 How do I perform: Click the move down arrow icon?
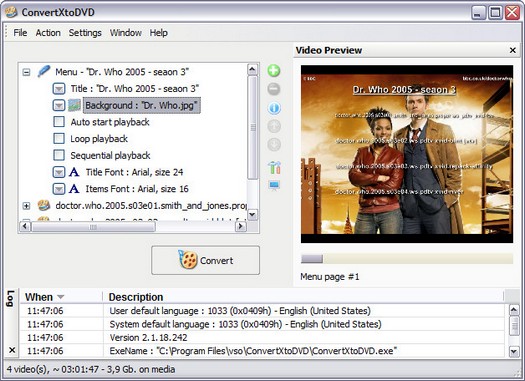(x=274, y=145)
